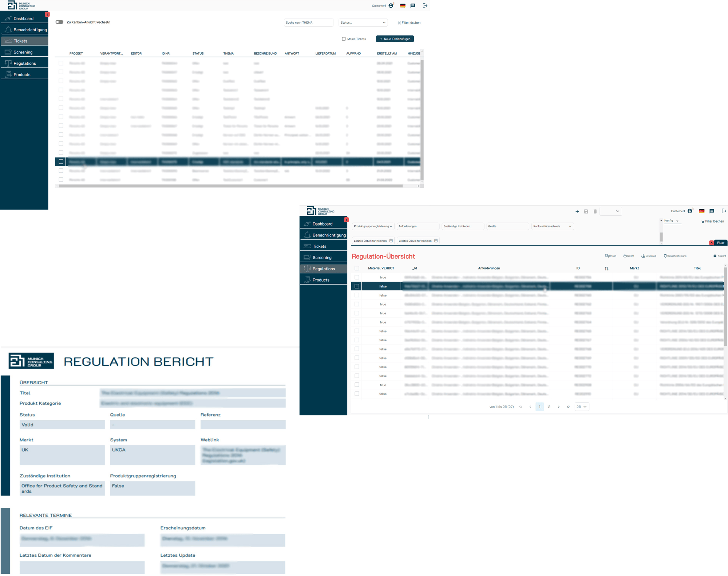Click the Munich Consulting Group logo in Regulations window

pos(321,211)
